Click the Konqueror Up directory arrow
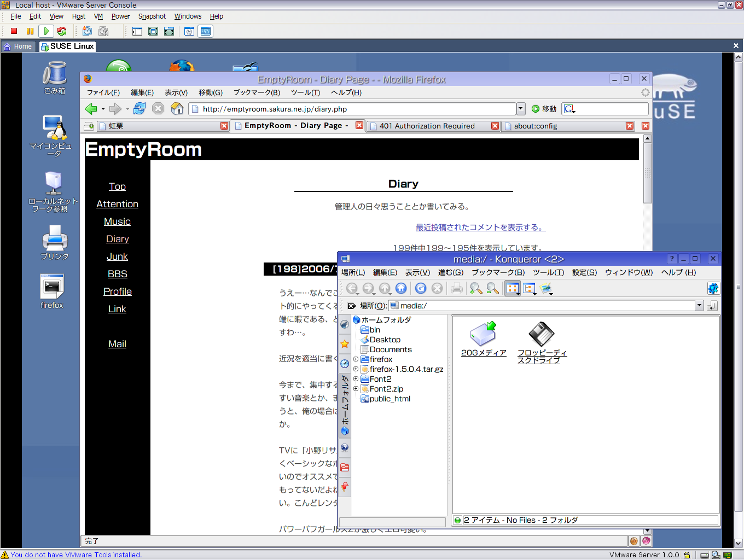 [385, 288]
